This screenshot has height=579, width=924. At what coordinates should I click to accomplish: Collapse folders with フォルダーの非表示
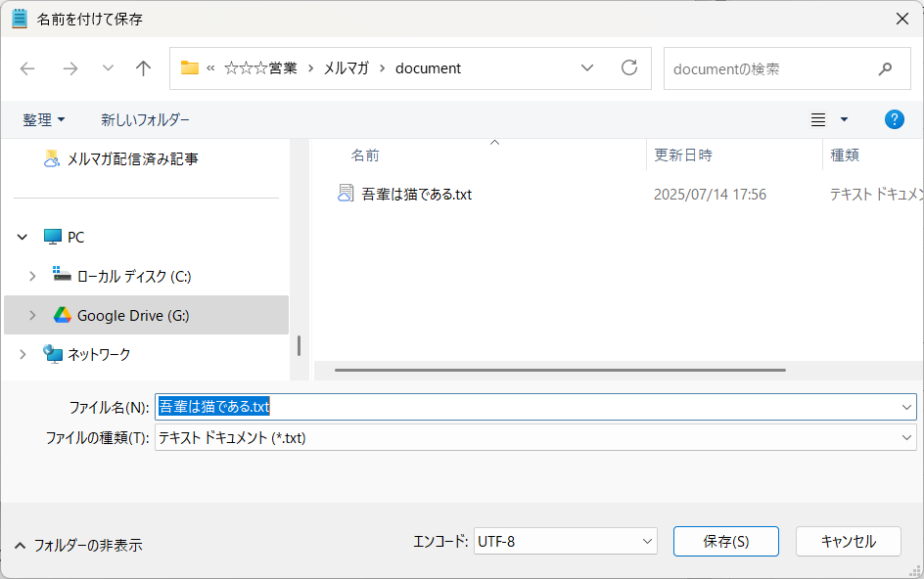coord(78,546)
